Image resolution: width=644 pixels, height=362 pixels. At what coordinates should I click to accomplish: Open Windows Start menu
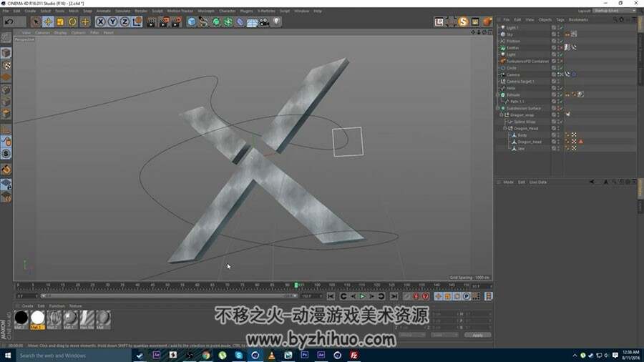click(x=8, y=356)
